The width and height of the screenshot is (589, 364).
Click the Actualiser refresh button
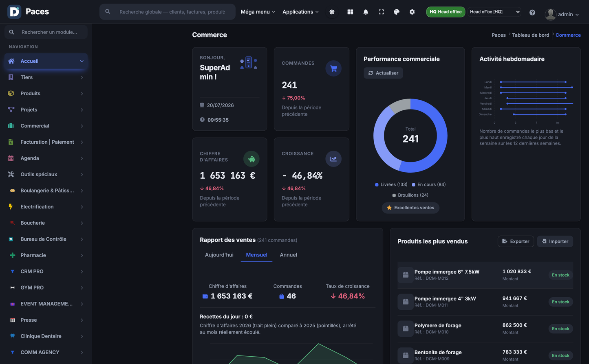click(383, 73)
